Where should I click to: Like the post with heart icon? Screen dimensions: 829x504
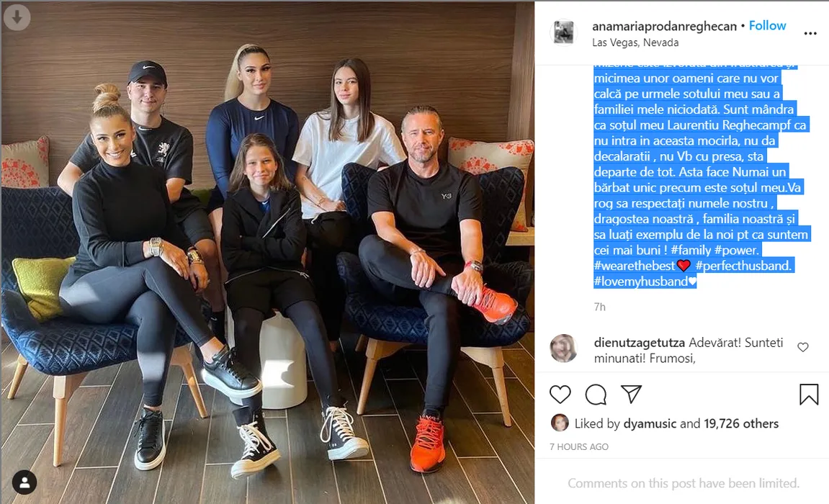click(x=560, y=395)
